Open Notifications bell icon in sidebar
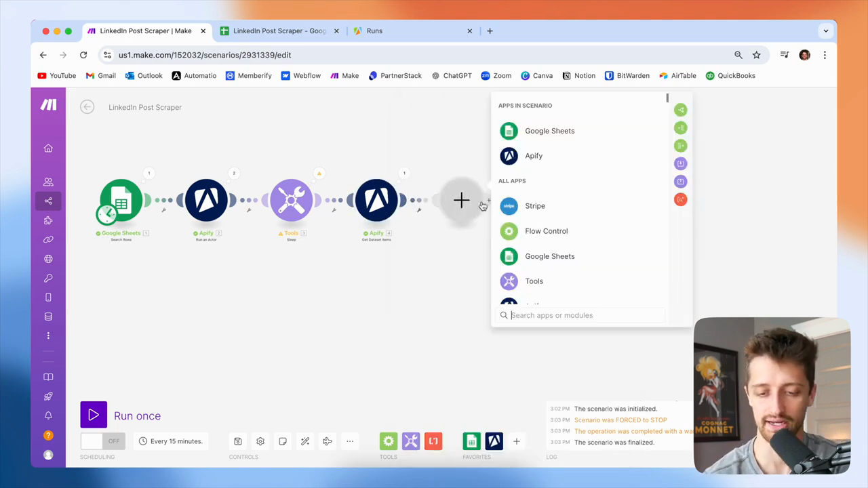The height and width of the screenshot is (488, 868). tap(48, 415)
